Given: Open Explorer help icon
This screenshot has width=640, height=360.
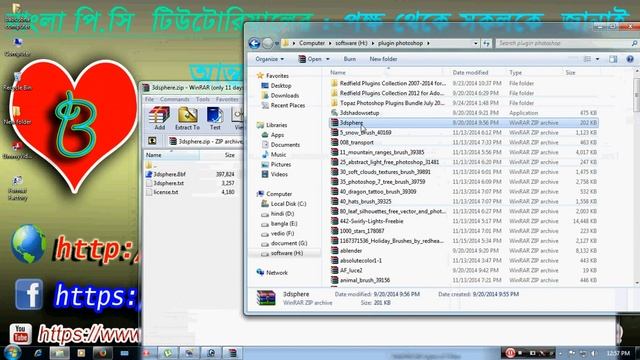Looking at the screenshot, I should click(x=630, y=59).
